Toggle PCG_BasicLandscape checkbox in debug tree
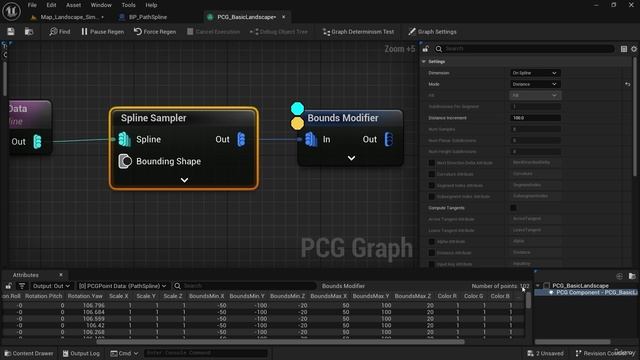Image resolution: width=640 pixels, height=360 pixels. [547, 286]
